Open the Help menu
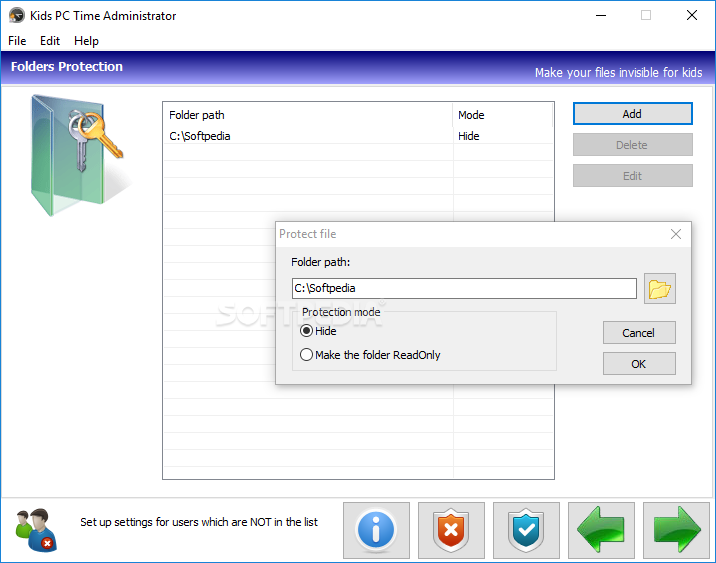The width and height of the screenshot is (716, 563). (86, 41)
